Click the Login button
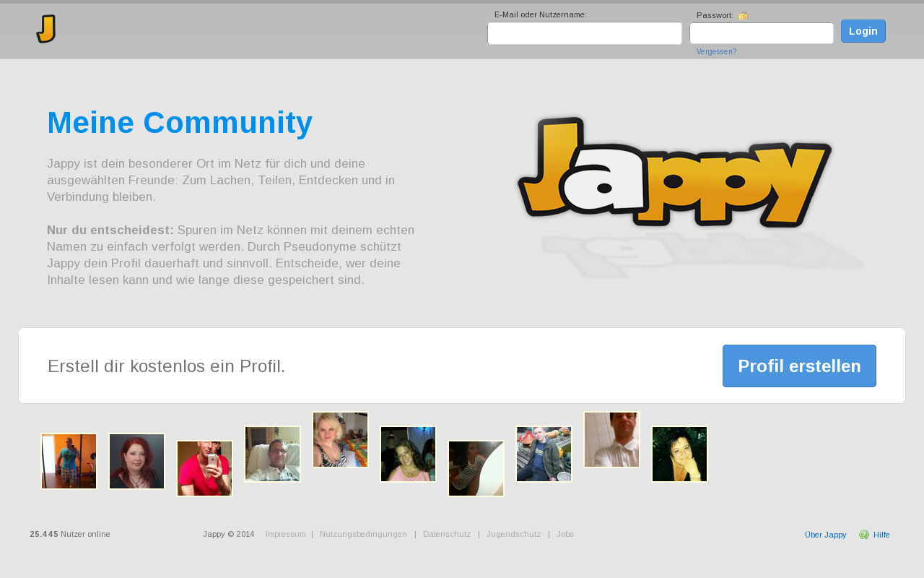Image resolution: width=924 pixels, height=578 pixels. click(x=863, y=31)
